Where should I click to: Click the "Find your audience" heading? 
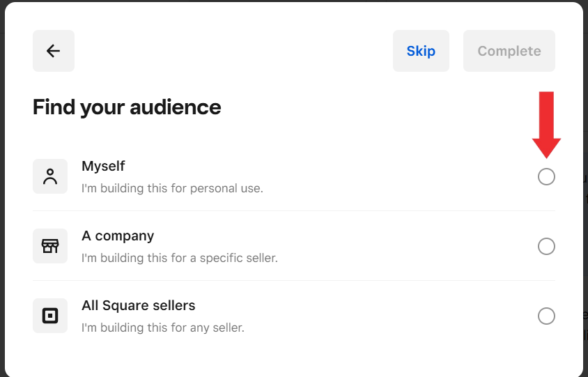[127, 107]
